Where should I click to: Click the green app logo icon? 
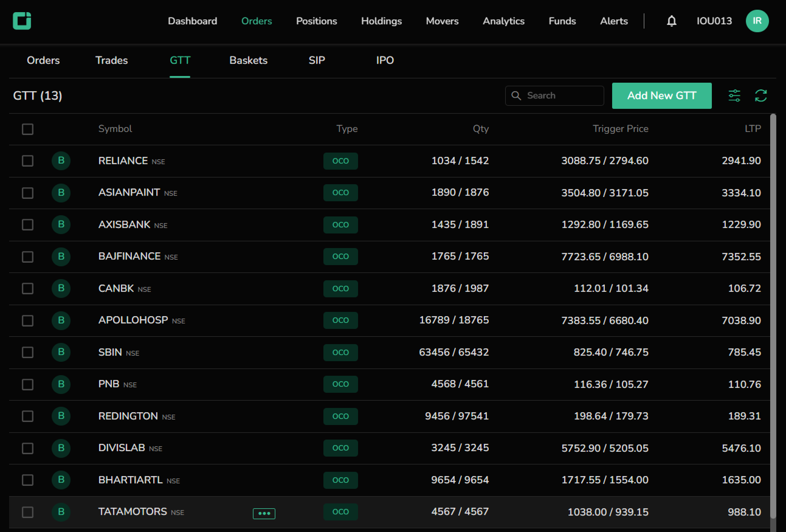[22, 21]
